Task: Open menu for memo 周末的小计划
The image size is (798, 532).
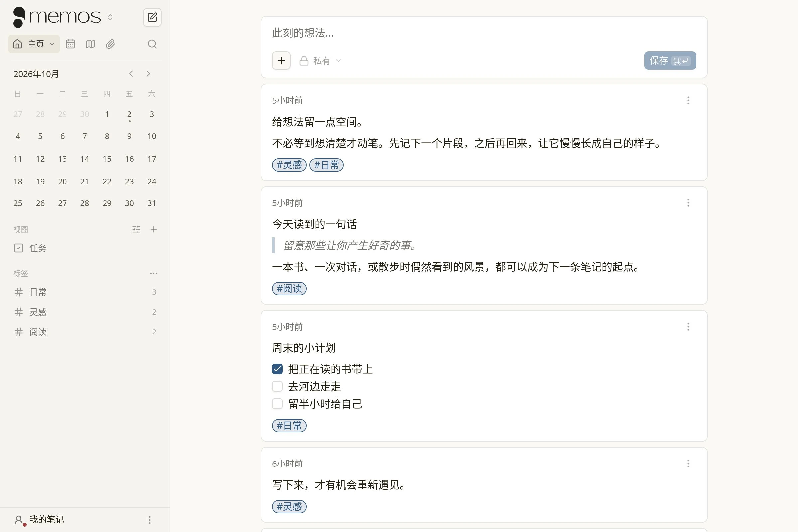Action: pyautogui.click(x=688, y=327)
